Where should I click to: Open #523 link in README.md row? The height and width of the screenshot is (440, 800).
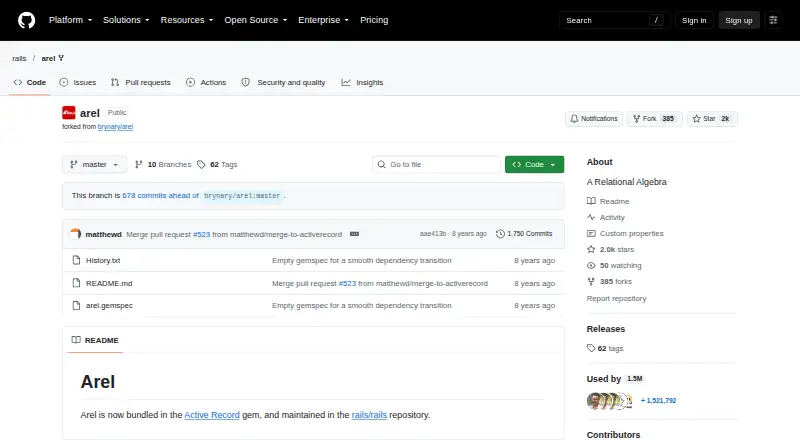point(347,283)
